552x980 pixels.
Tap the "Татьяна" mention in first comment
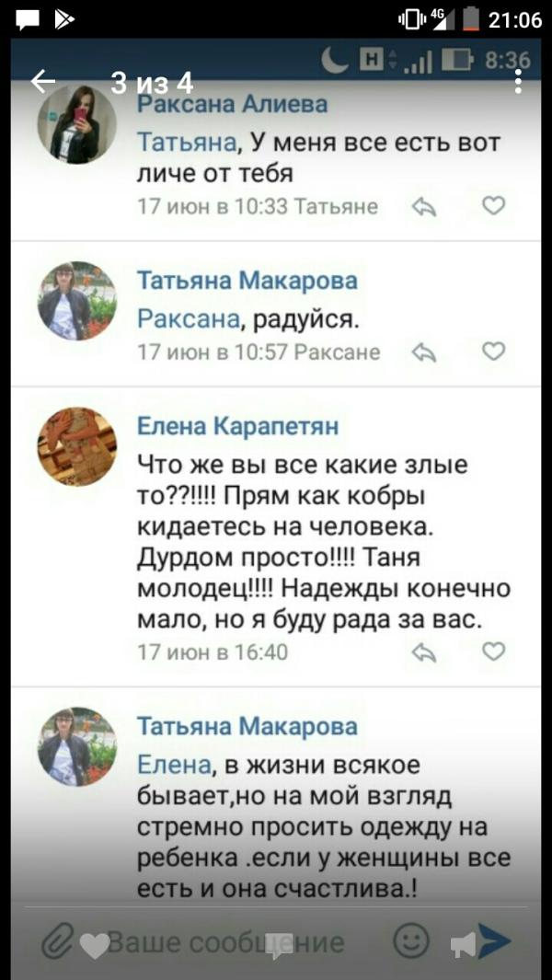(187, 144)
